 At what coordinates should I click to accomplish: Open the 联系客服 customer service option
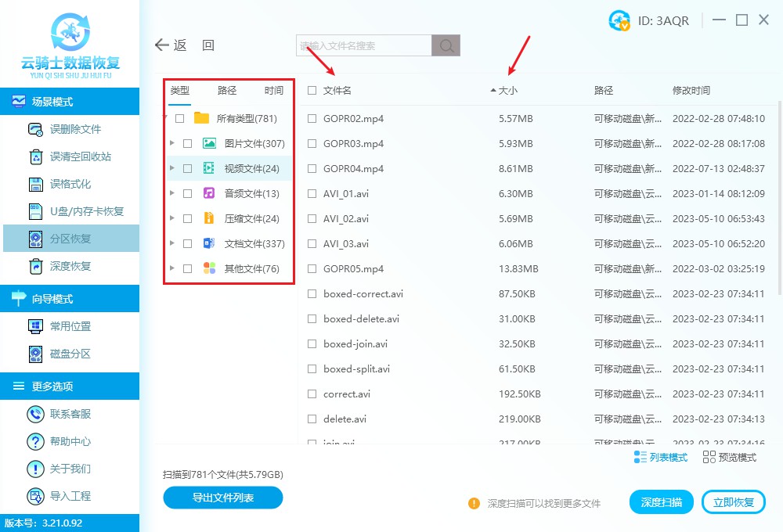(x=70, y=413)
